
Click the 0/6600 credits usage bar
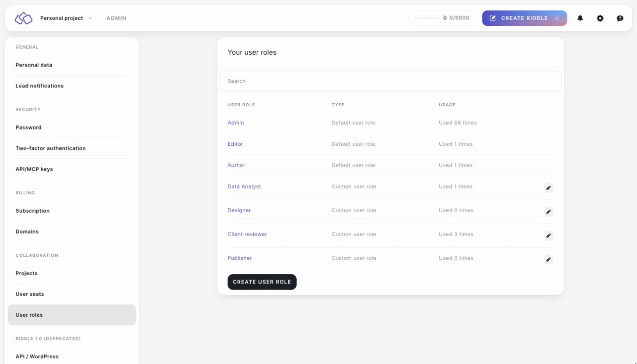click(441, 18)
